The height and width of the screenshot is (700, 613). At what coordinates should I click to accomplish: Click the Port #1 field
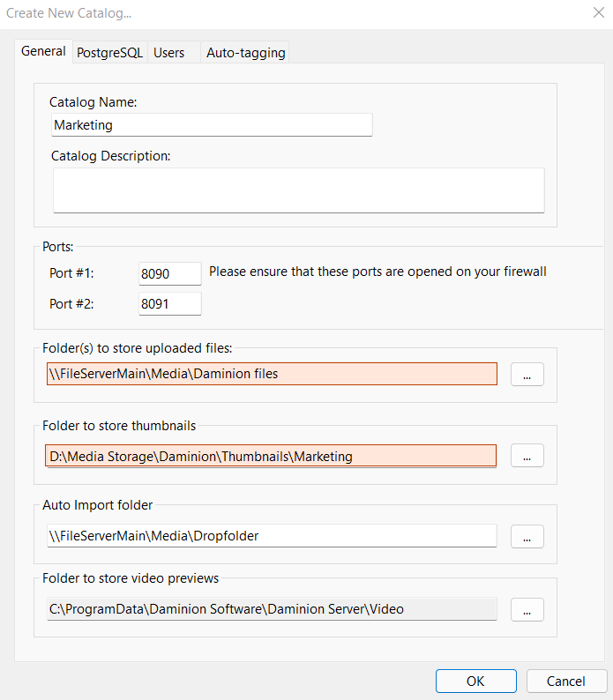pos(170,273)
